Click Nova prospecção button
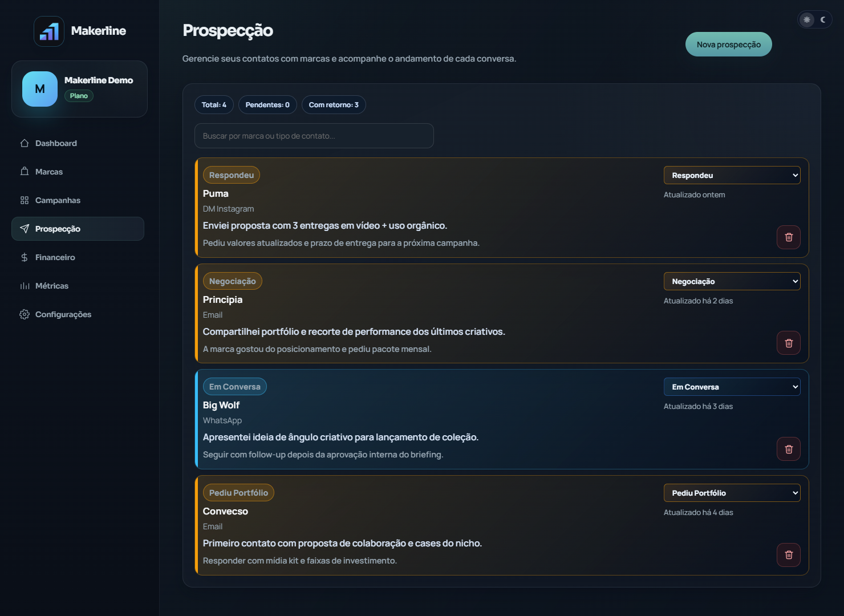844x616 pixels. click(x=728, y=44)
